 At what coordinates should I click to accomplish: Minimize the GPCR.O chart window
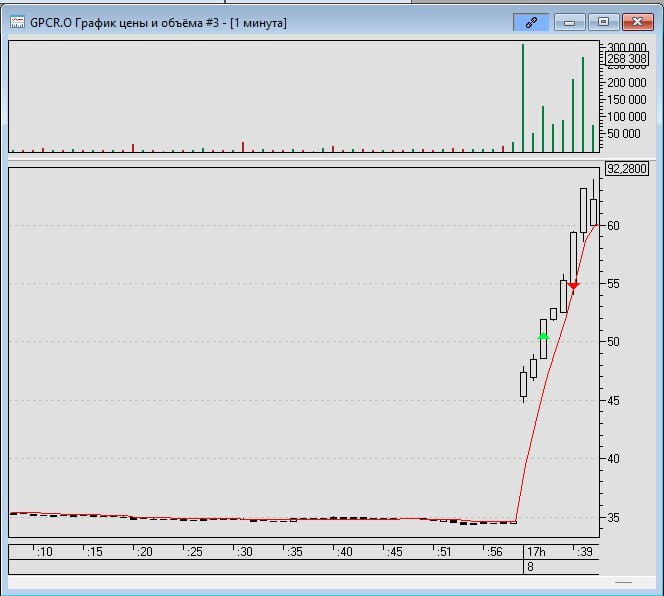[570, 21]
